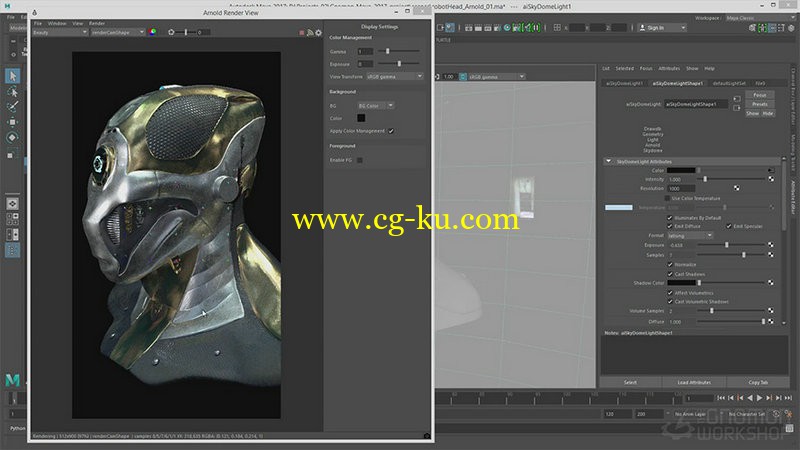Click the exposure icon in Arnold Render View toolbar
Screen dimensions: 800x450
pyautogui.click(x=171, y=32)
